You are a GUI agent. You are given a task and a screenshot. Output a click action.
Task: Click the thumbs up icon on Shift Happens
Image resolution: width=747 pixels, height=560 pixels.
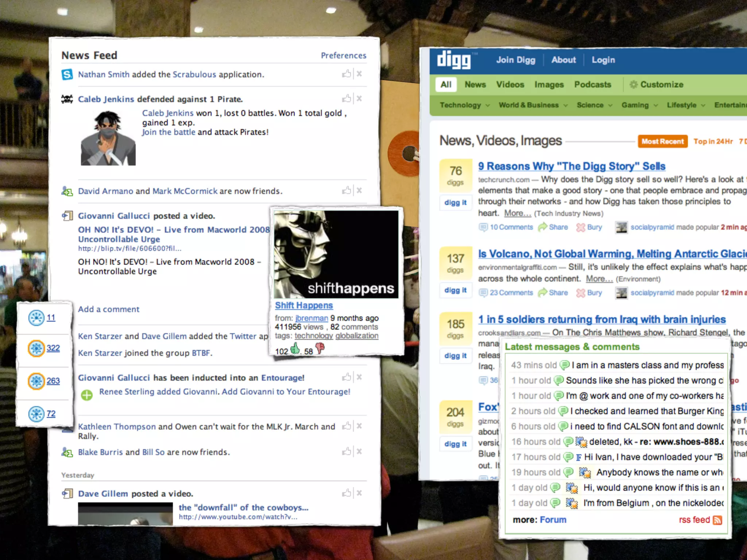pos(295,349)
